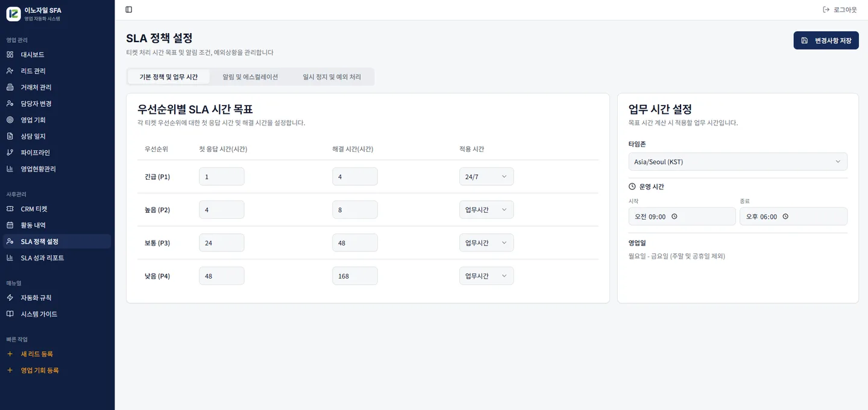Click the 낮음 (P4) 해결 시간 168 field

(x=355, y=276)
